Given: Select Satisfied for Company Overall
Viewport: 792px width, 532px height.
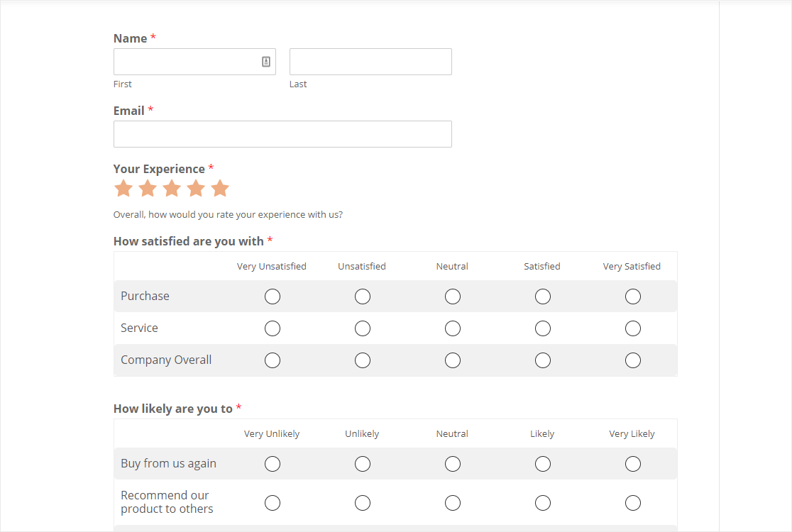Looking at the screenshot, I should (x=543, y=360).
